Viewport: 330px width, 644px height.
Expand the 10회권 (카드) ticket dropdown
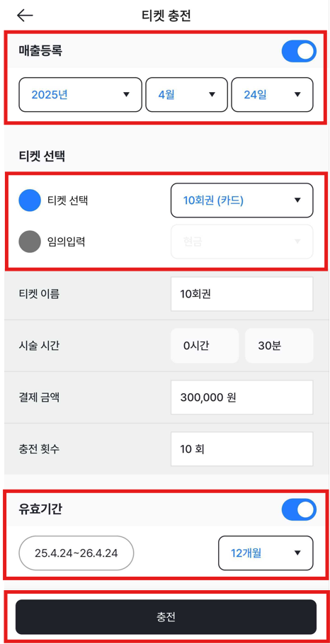click(x=241, y=200)
